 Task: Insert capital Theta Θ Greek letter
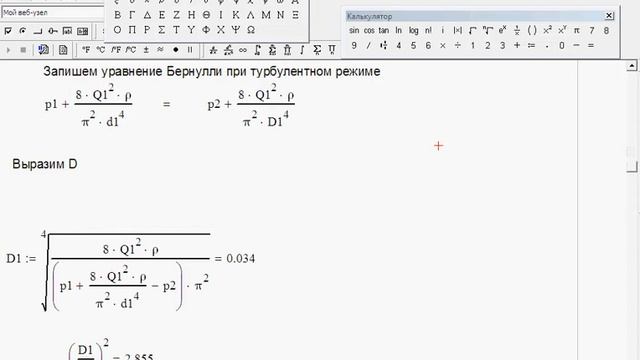point(206,15)
